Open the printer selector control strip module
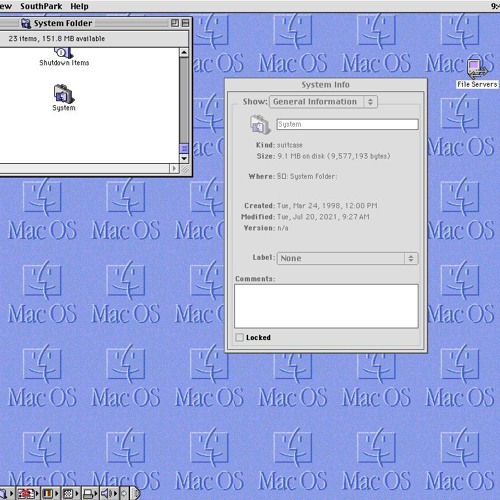This screenshot has width=500, height=500. click(x=90, y=493)
